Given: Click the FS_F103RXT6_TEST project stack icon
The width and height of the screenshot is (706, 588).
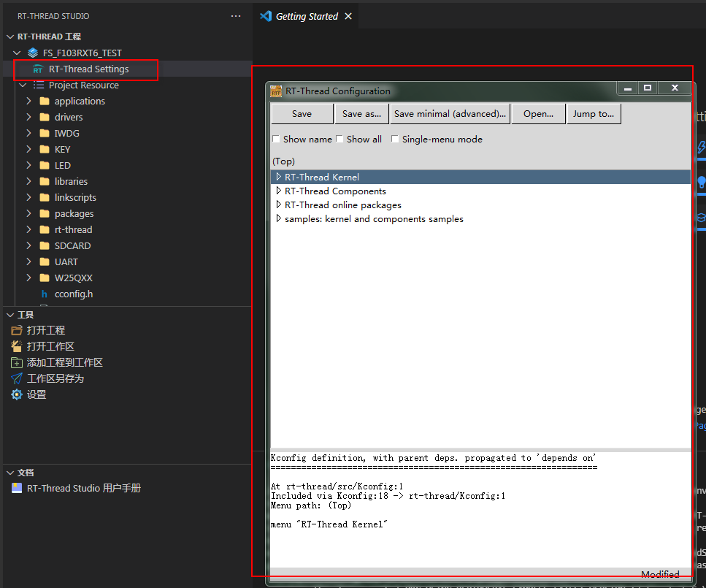Looking at the screenshot, I should (33, 53).
